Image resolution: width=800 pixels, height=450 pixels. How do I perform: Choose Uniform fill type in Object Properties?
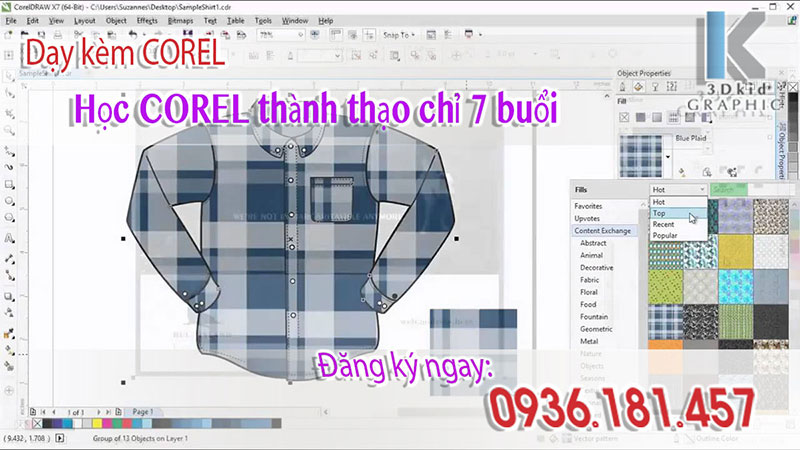[x=641, y=117]
